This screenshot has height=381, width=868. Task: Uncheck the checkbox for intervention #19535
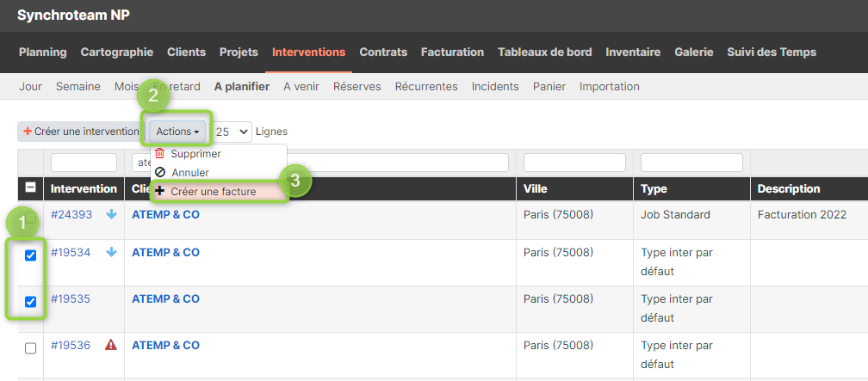31,302
